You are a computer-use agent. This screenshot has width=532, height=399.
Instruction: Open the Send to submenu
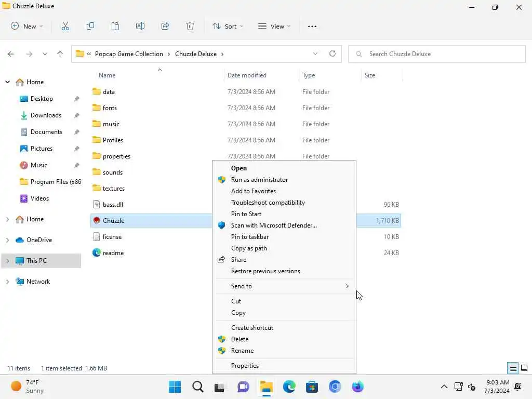tap(284, 286)
